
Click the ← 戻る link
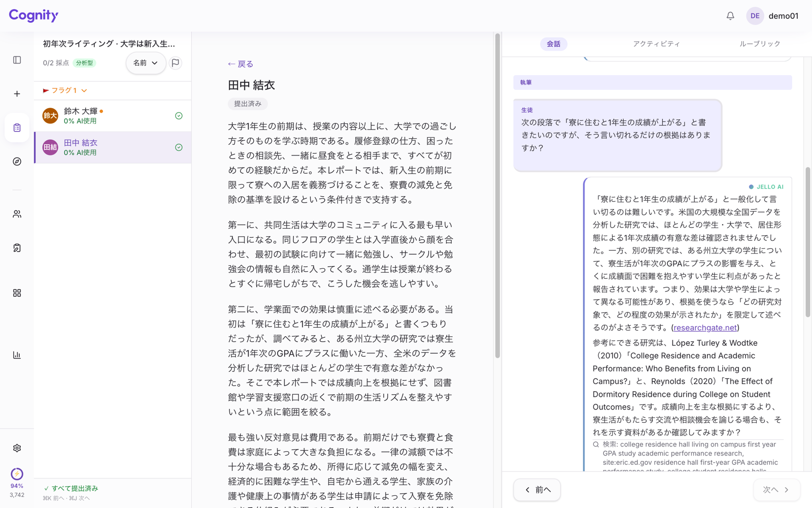click(241, 64)
